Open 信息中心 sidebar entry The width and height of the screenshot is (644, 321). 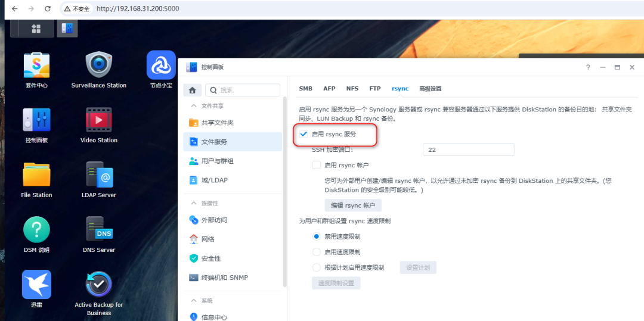click(233, 317)
